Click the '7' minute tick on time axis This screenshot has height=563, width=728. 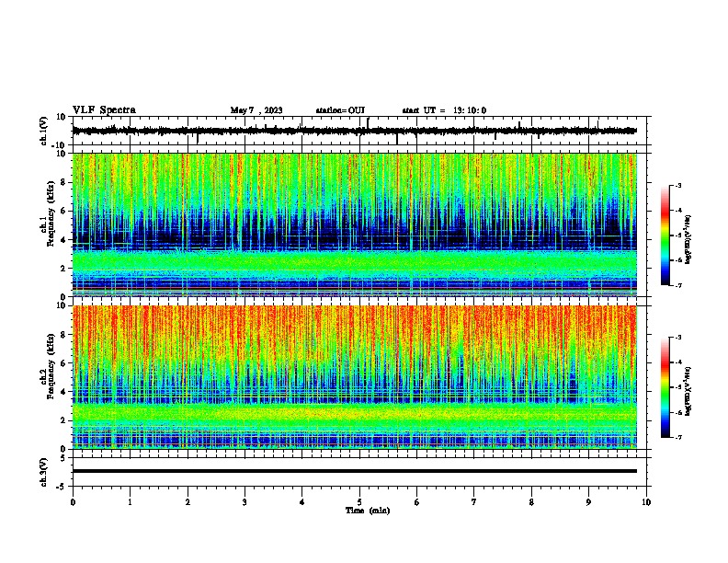(474, 502)
